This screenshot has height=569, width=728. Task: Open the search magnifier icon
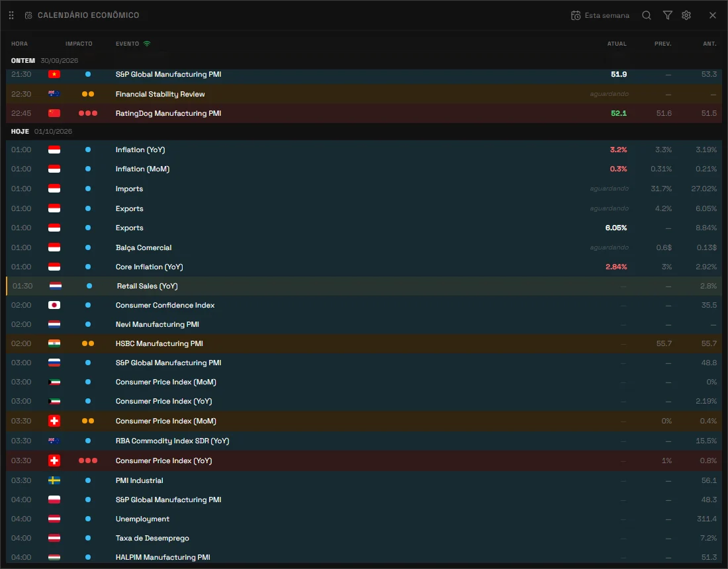[647, 15]
